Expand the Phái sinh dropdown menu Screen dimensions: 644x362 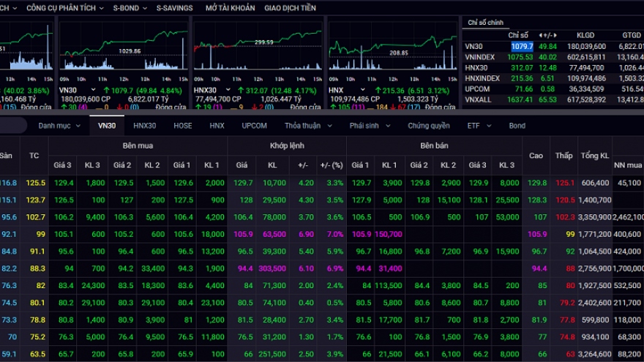coord(368,126)
